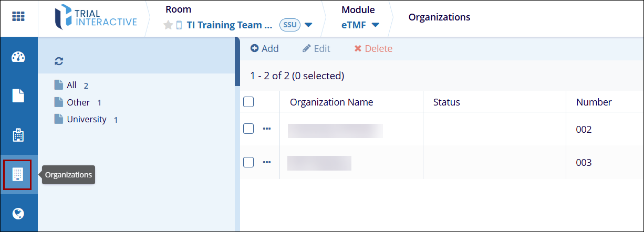
Task: Select the University category in the list
Action: coord(86,119)
